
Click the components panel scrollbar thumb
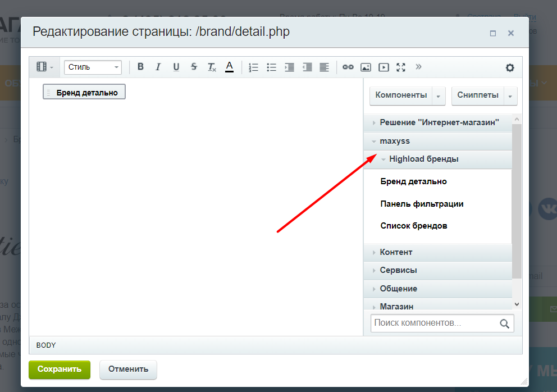click(517, 201)
